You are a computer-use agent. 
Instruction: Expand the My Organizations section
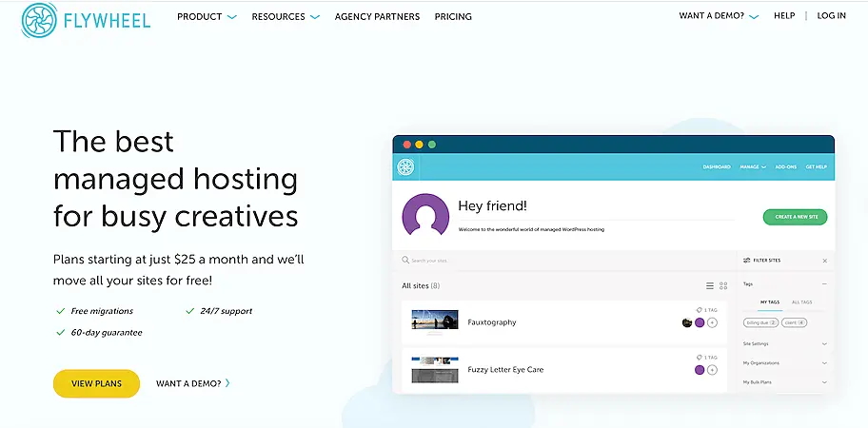tap(785, 363)
